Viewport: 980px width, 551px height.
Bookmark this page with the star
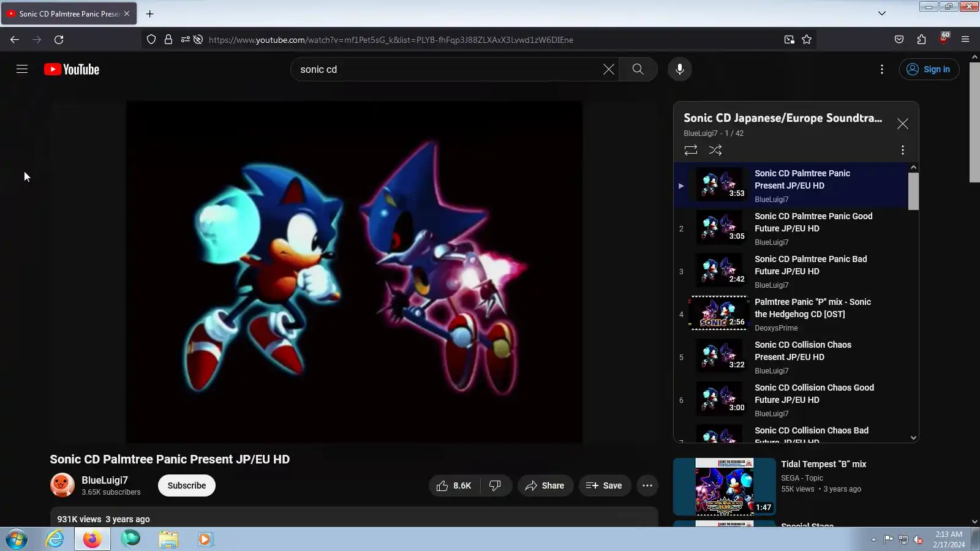click(x=807, y=40)
